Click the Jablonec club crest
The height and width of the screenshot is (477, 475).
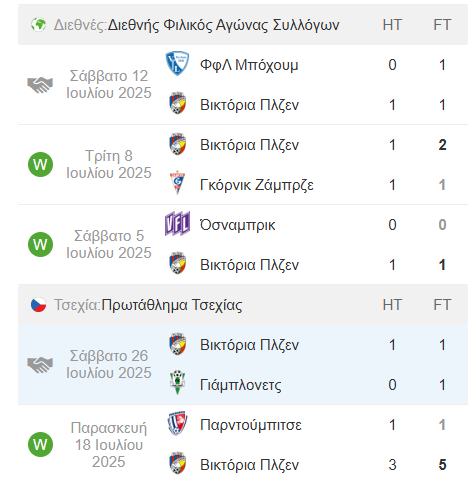pyautogui.click(x=177, y=382)
